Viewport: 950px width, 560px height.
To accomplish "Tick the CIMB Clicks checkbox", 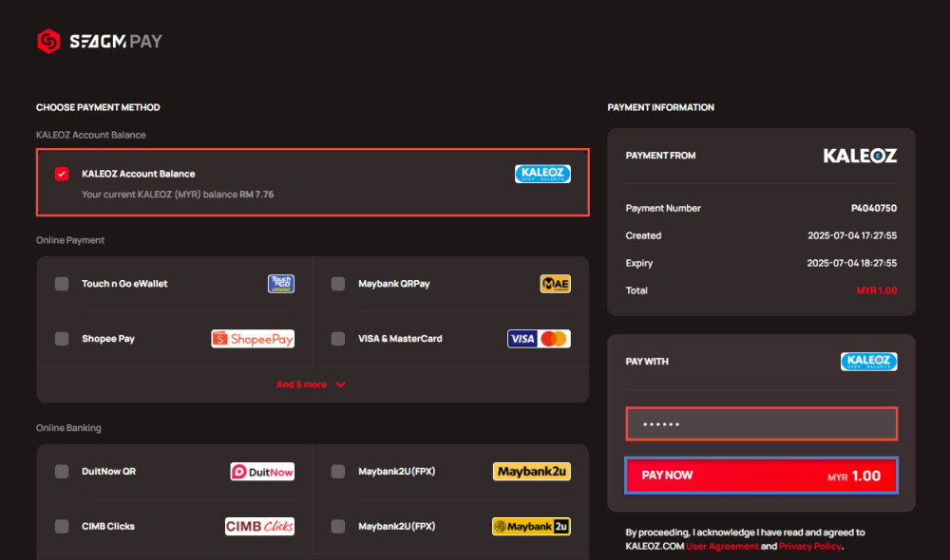I will [62, 526].
